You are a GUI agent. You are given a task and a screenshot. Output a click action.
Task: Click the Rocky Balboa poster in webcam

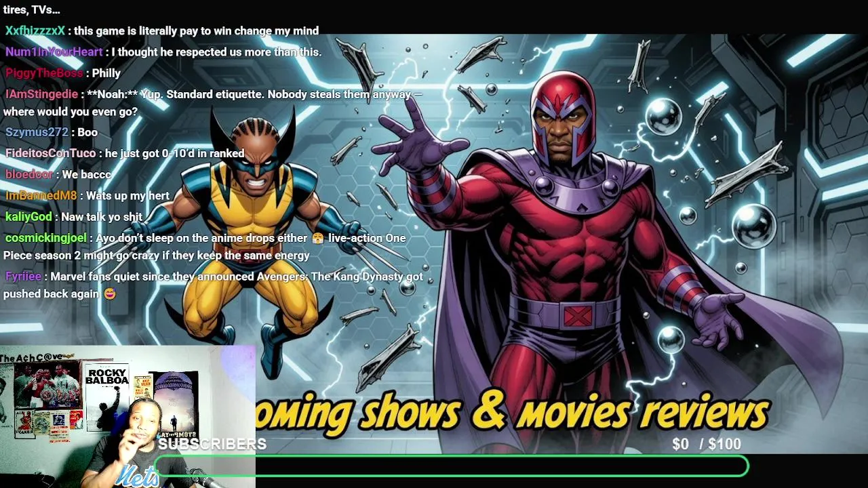106,399
